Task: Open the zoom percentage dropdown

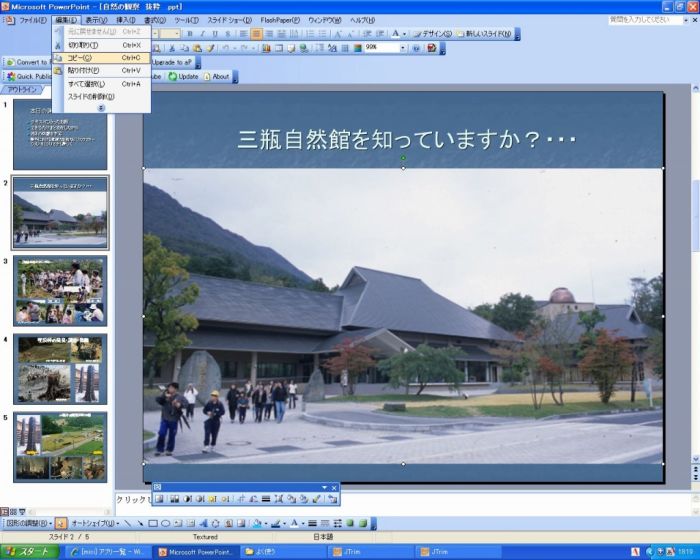Action: coord(403,47)
